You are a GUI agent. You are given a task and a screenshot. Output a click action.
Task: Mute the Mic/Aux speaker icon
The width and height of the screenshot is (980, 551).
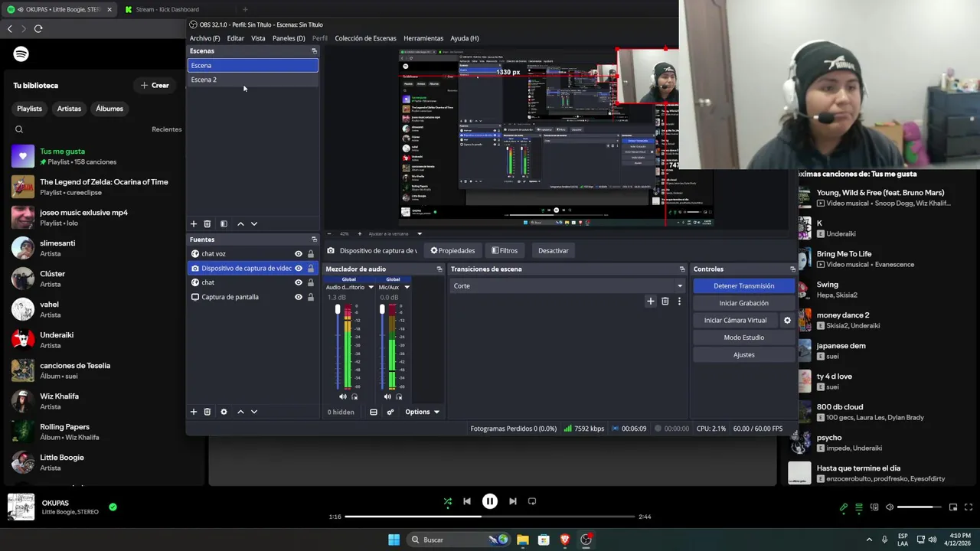(x=387, y=396)
